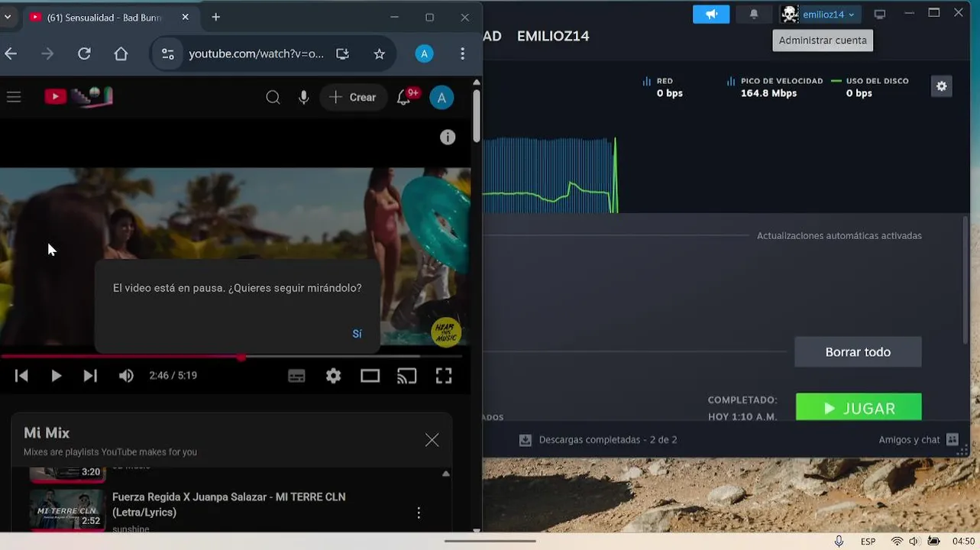Confirm Sí to keep watching
Image resolution: width=980 pixels, height=550 pixels.
tap(357, 334)
